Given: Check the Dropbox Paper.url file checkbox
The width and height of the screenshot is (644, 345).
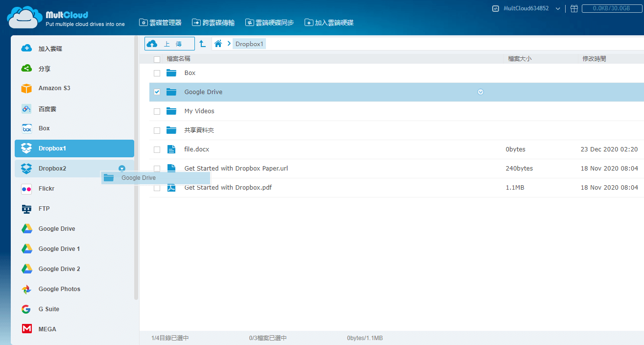Looking at the screenshot, I should pyautogui.click(x=157, y=169).
